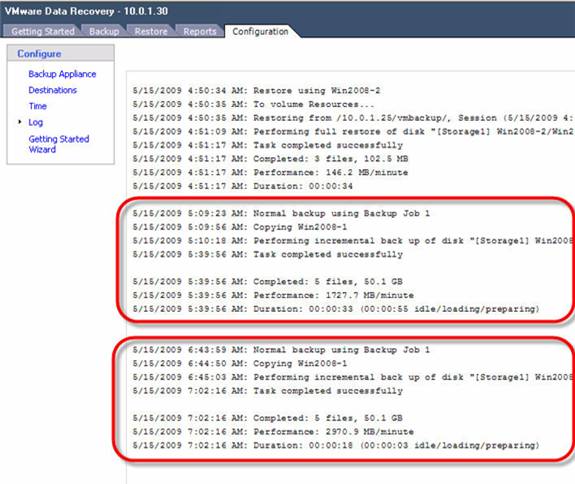Open Backup Appliance settings link

tap(62, 74)
